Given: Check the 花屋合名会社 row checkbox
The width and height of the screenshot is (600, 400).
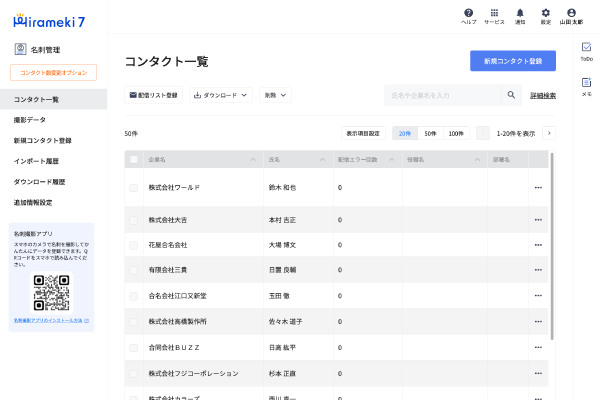Looking at the screenshot, I should [134, 245].
